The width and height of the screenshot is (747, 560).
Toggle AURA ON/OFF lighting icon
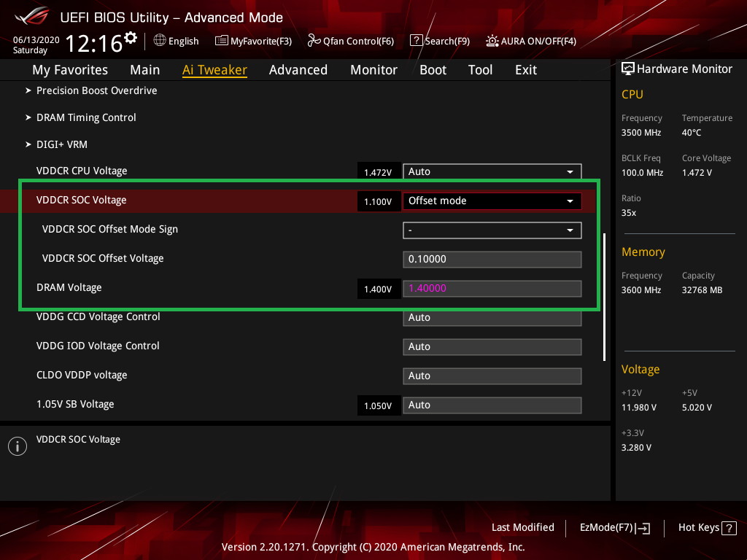coord(492,41)
